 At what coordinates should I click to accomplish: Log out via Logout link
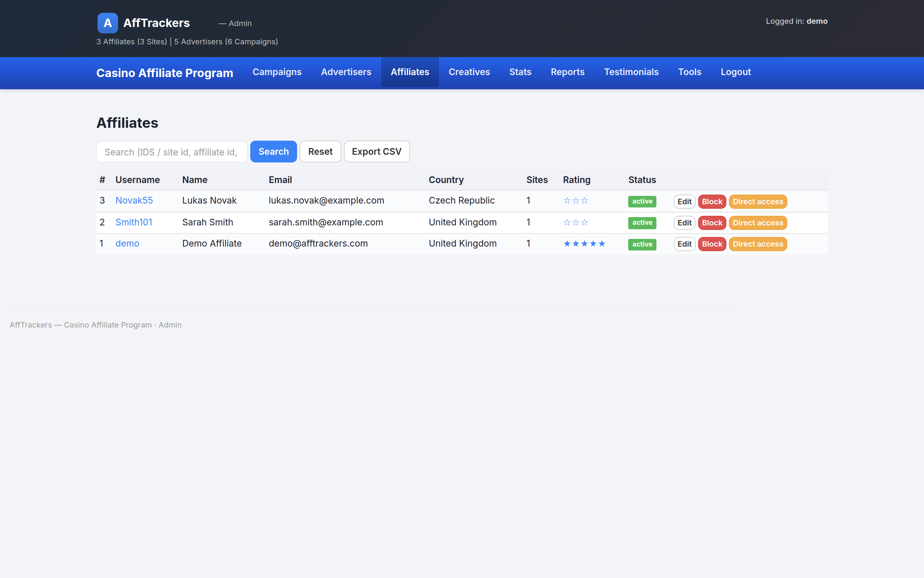[x=735, y=72]
